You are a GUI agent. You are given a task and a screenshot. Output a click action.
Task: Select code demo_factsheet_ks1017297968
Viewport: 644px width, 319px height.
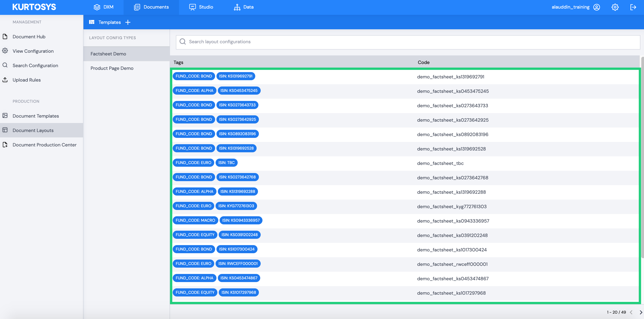[451, 293]
